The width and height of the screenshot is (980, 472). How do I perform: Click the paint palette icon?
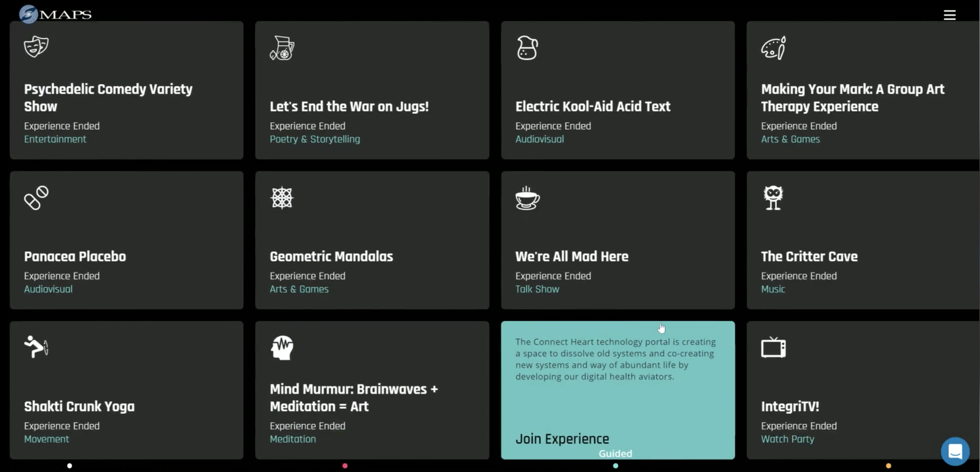coord(773,48)
